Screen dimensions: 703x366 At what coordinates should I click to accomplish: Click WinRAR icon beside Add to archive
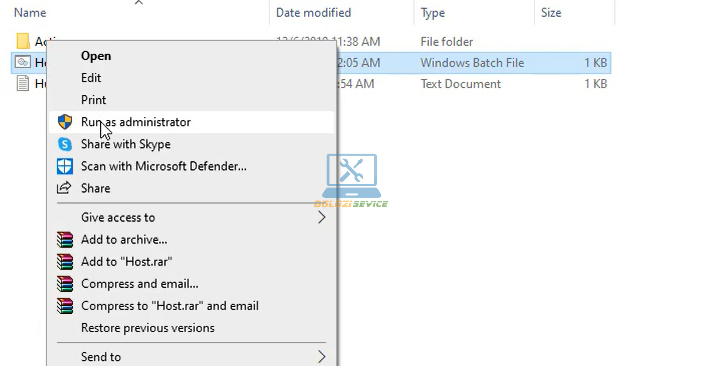pyautogui.click(x=65, y=240)
